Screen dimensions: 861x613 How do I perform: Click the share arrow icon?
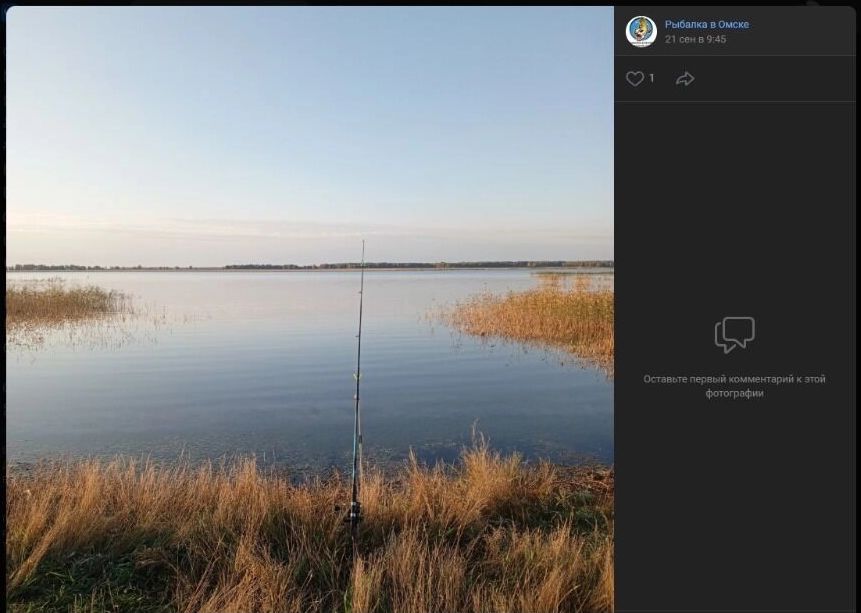pos(685,78)
